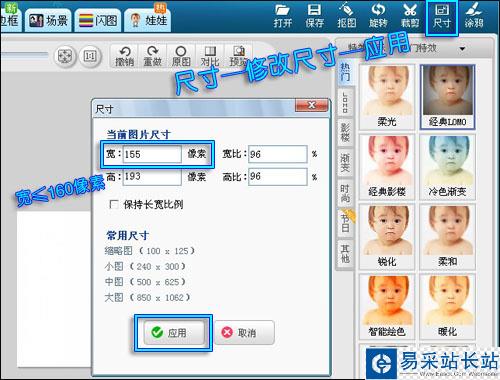Viewport: 500px width, 380px height.
Task: Select the 渐变 gradient side tab
Action: (x=345, y=163)
